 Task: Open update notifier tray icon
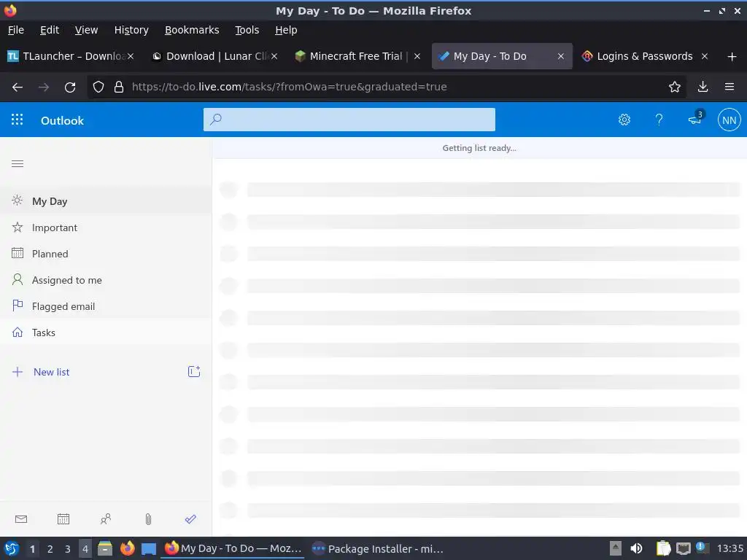(x=703, y=548)
